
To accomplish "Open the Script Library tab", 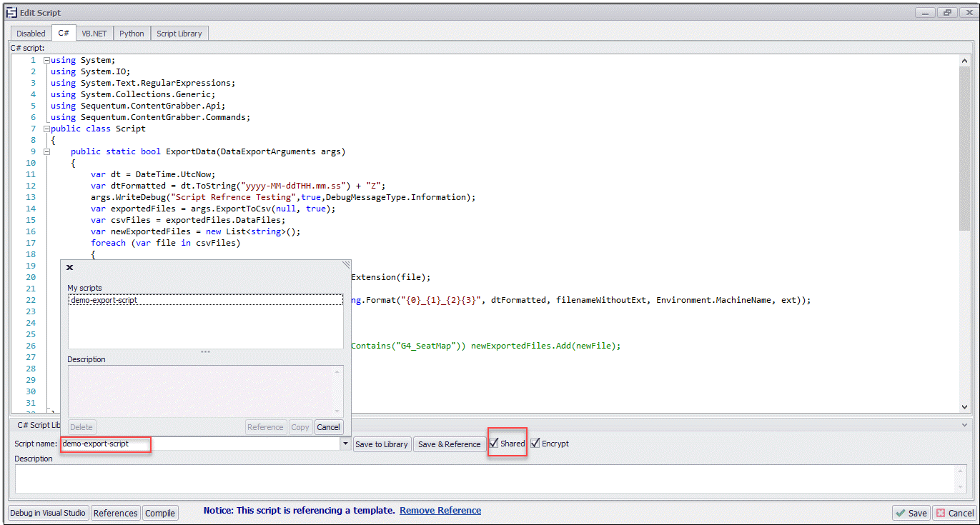I will point(179,33).
